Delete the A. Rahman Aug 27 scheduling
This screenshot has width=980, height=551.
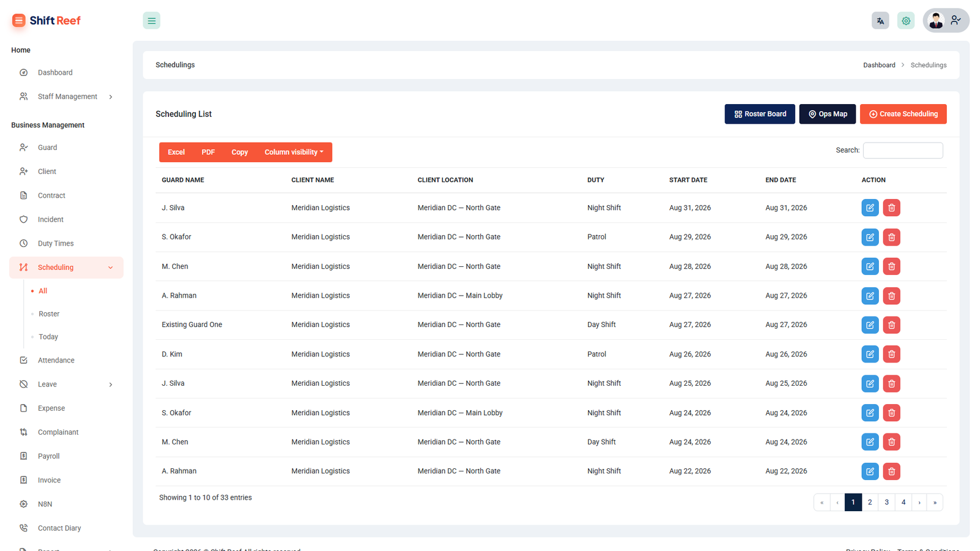892,296
